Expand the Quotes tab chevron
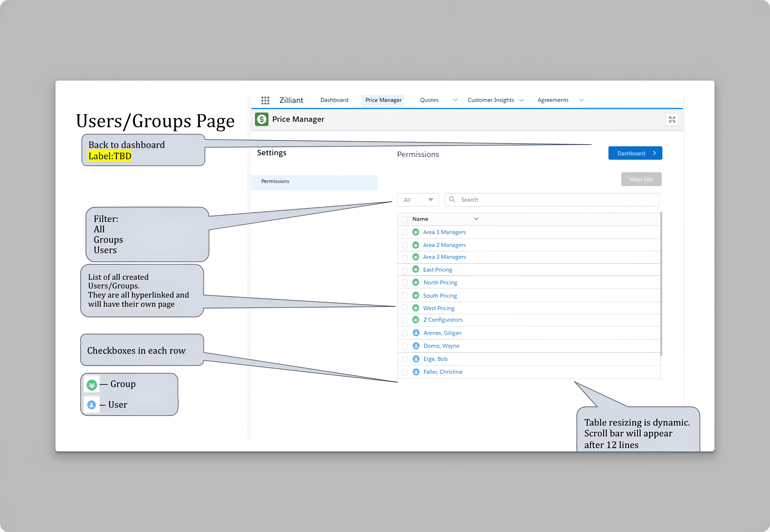The height and width of the screenshot is (532, 770). pyautogui.click(x=455, y=100)
